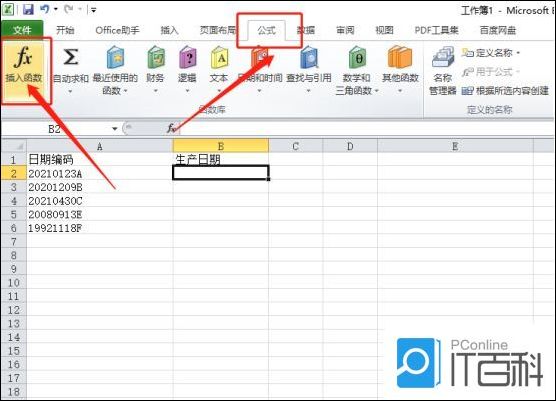Select cell A2 containing 20210123A
556x401 pixels.
pos(100,173)
